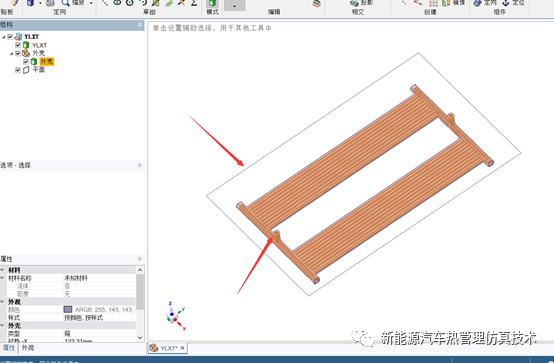Image resolution: width=554 pixels, height=363 pixels.
Task: Open the 缩放 zoom dropdown arrow
Action: click(x=91, y=3)
